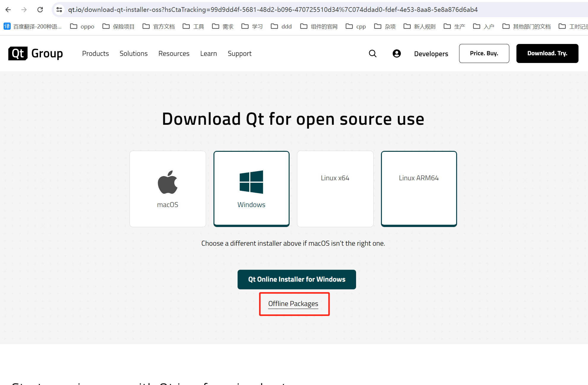Viewport: 588px width, 385px height.
Task: Open the 生产 bookmark folder
Action: [454, 26]
